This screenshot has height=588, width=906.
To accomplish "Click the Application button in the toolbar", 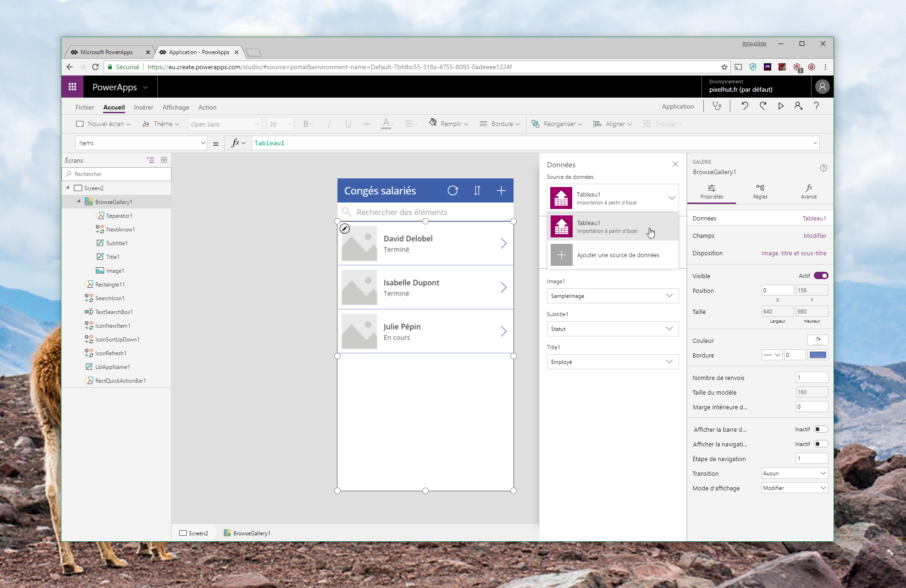I will click(678, 106).
